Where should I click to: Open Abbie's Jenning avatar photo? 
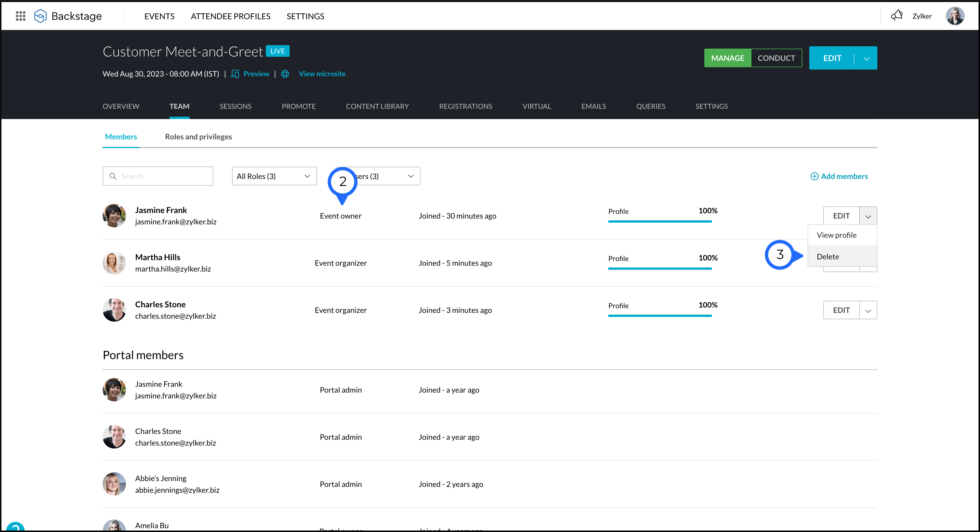pyautogui.click(x=114, y=484)
